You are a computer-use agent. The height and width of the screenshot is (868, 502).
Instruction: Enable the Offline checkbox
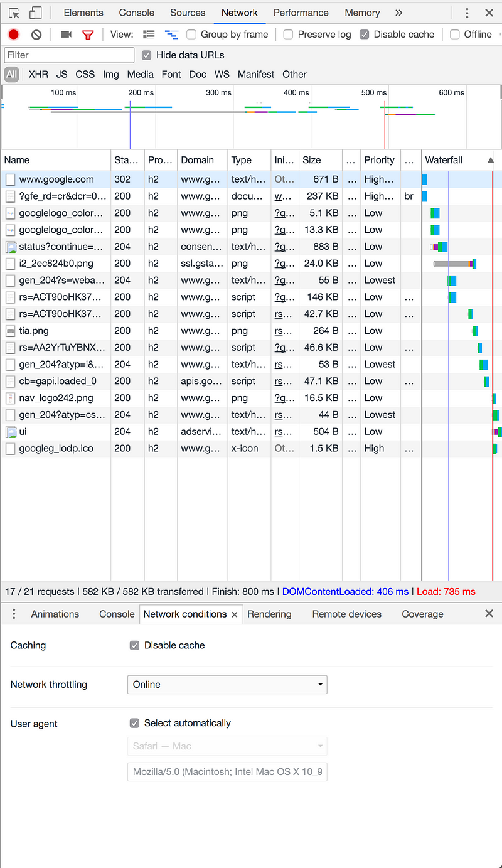(454, 35)
